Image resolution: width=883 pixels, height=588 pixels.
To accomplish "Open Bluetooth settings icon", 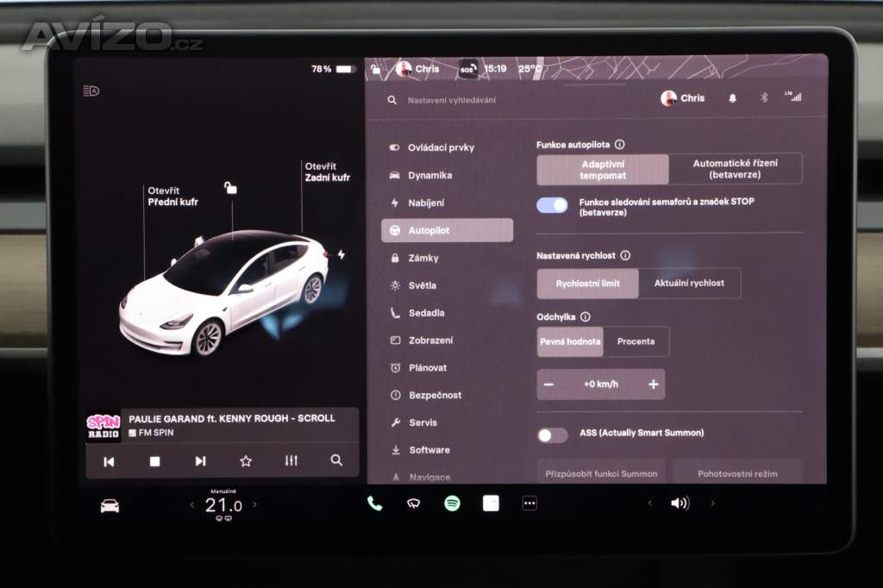I will tap(763, 98).
